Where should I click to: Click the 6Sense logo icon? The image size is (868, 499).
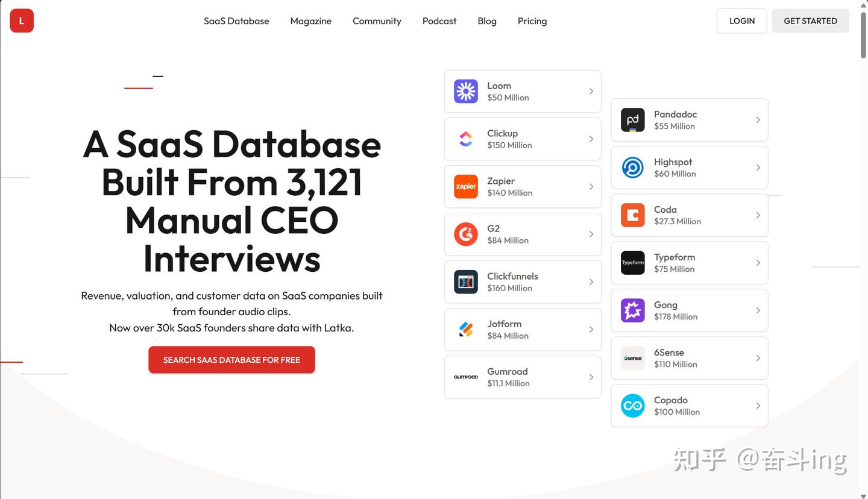point(633,358)
